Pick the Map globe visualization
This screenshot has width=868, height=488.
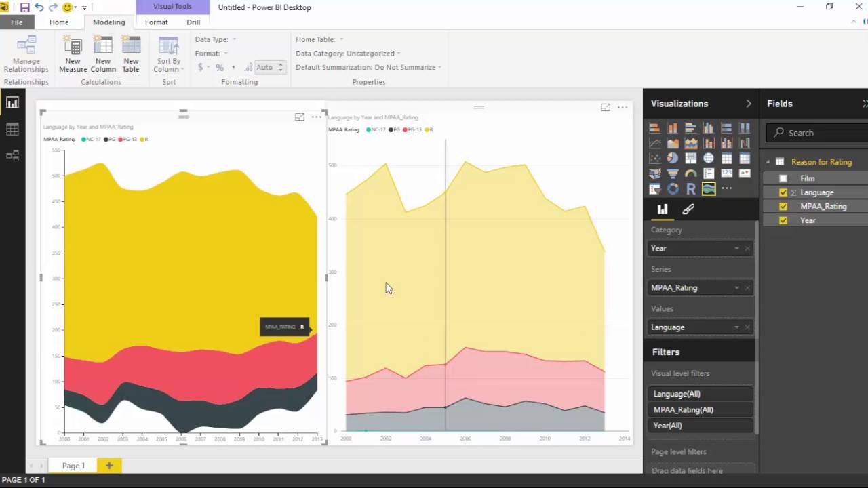709,158
